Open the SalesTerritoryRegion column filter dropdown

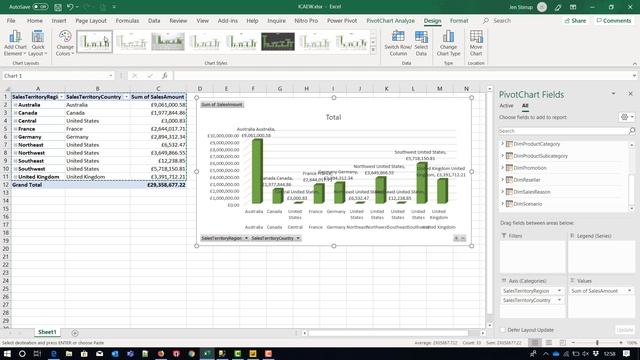pos(61,97)
